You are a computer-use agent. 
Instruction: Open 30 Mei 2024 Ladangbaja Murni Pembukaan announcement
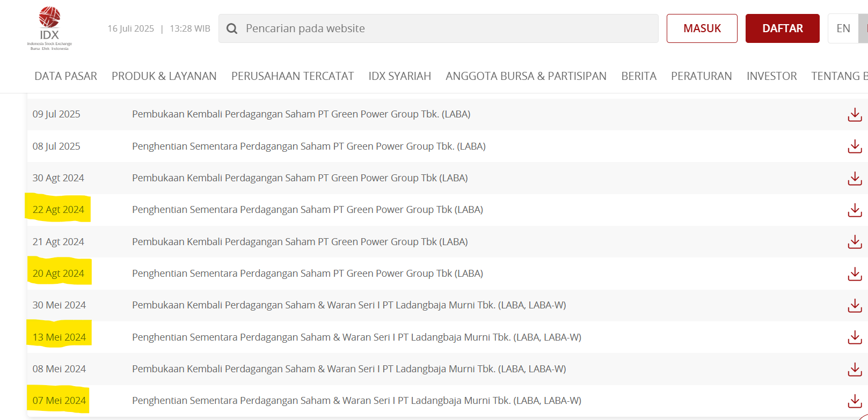click(x=349, y=305)
